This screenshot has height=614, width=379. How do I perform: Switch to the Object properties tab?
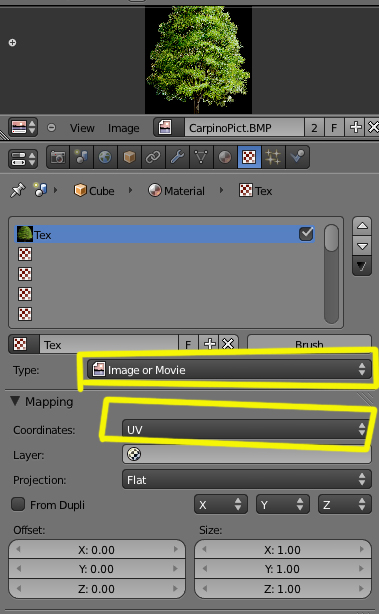[x=129, y=157]
